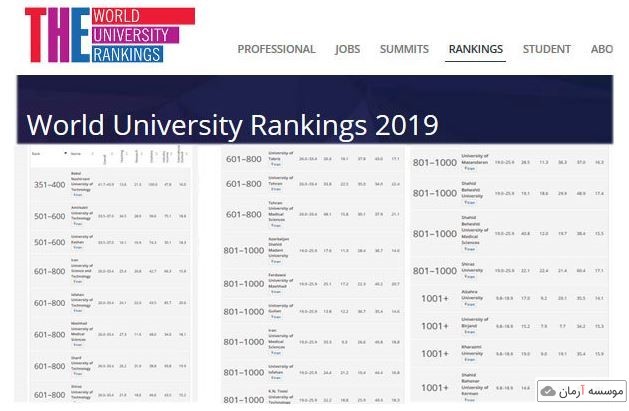
Task: Open the JOBS menu item
Action: click(x=347, y=49)
